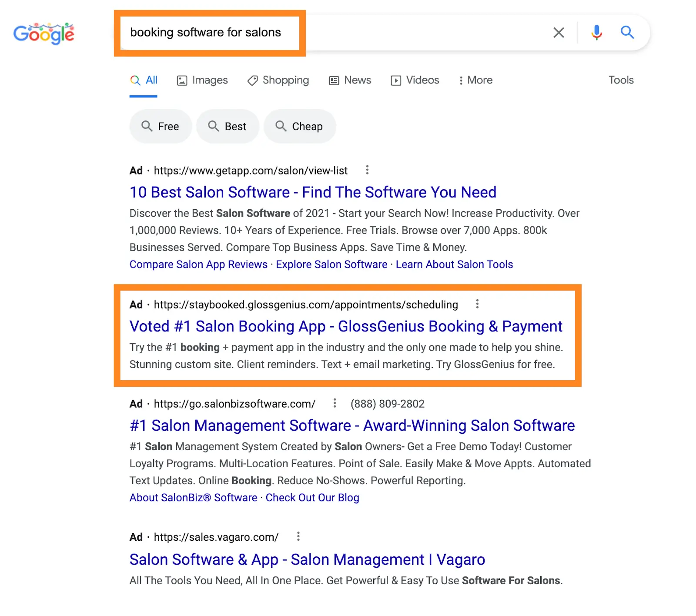Switch to the Shopping tab
Screen dimensions: 696x616
278,80
